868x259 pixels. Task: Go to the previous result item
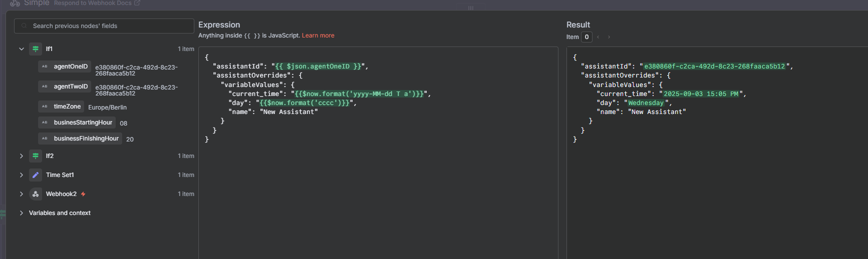tap(598, 37)
